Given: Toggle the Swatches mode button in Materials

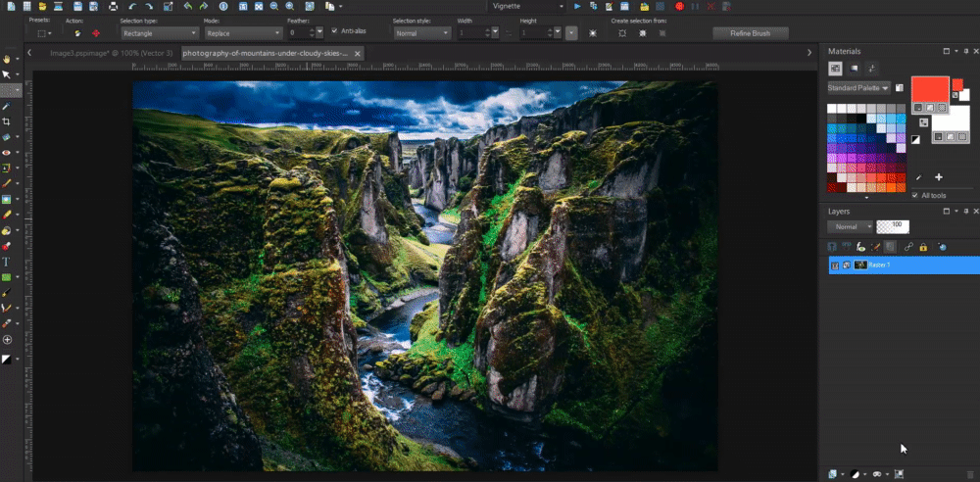Looking at the screenshot, I should (835, 69).
